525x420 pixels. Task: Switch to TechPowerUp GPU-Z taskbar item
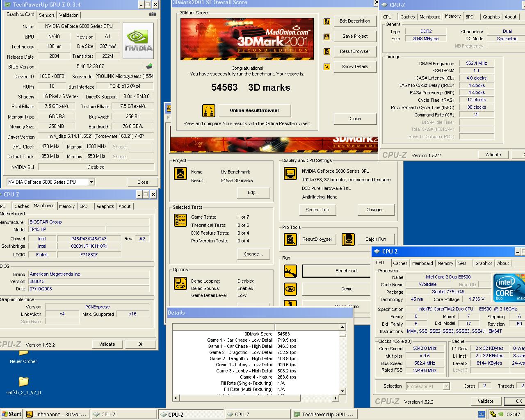(324, 414)
